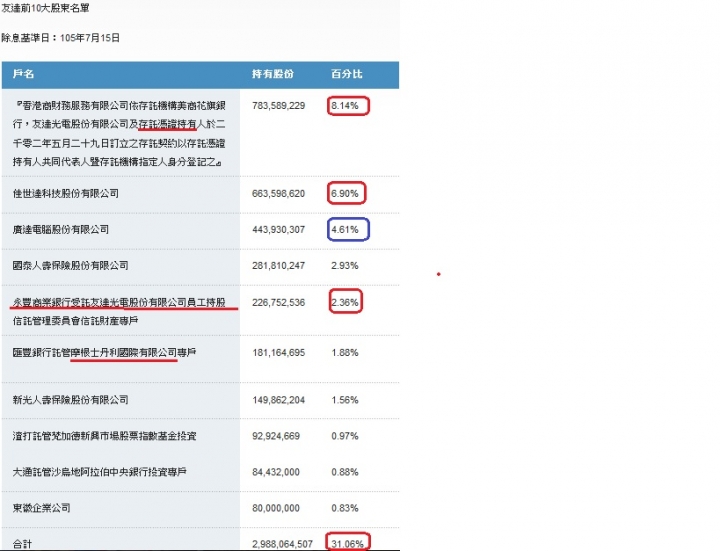Click percentage 6.90%
This screenshot has height=551, width=720.
pyautogui.click(x=345, y=193)
